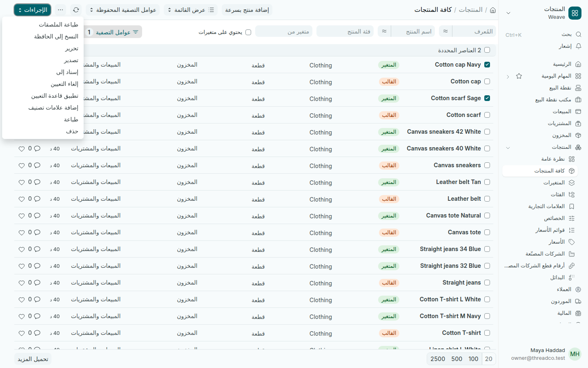Screen dimensions: 588x368
Task: Click the star favorite icon beside المهام اليومية
Action: click(x=519, y=76)
